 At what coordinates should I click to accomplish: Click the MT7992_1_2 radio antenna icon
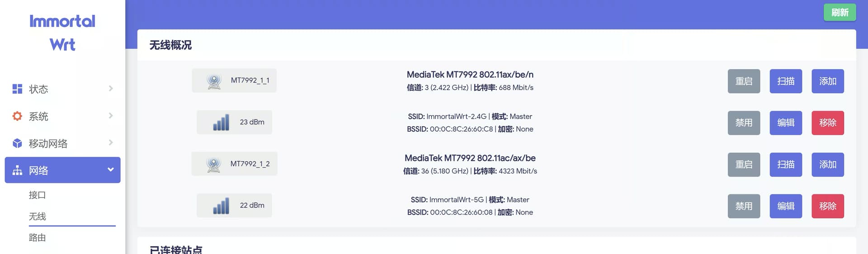pos(213,164)
